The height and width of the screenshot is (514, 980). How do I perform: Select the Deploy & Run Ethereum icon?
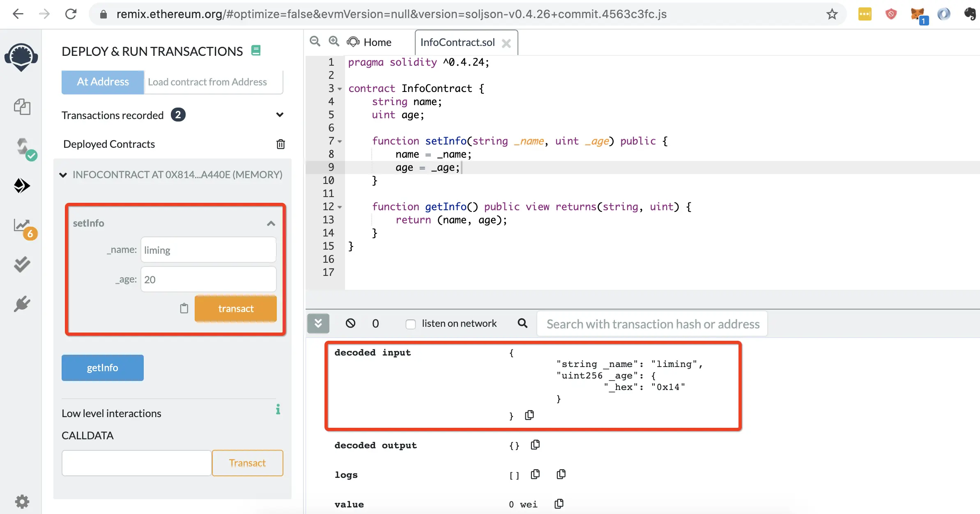click(22, 186)
